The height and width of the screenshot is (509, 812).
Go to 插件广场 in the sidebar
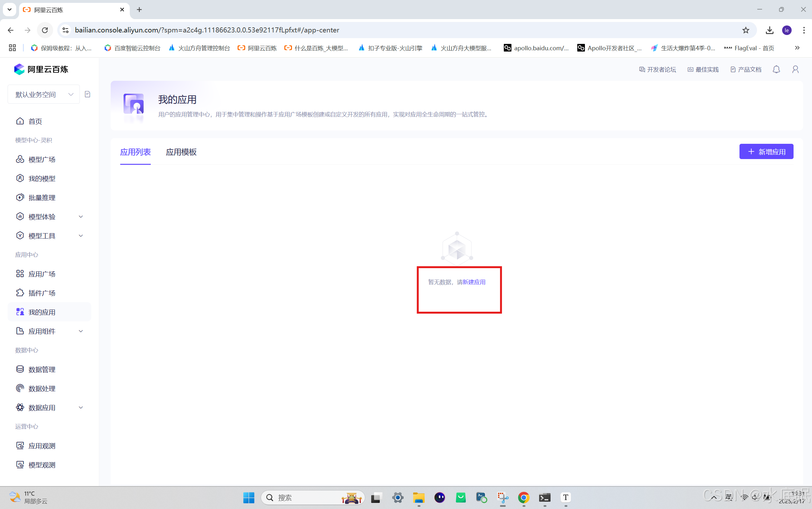[42, 293]
